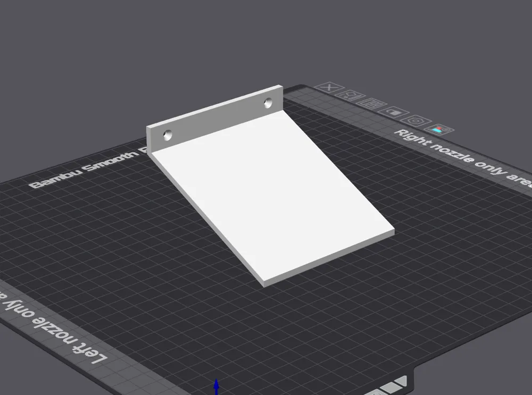Click the model's right side edge face
532x395 pixels.
340,170
